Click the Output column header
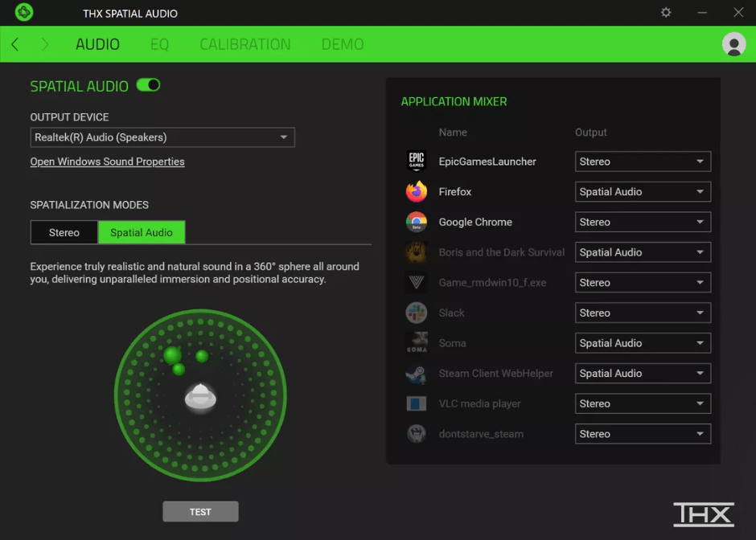This screenshot has width=756, height=540. 590,133
